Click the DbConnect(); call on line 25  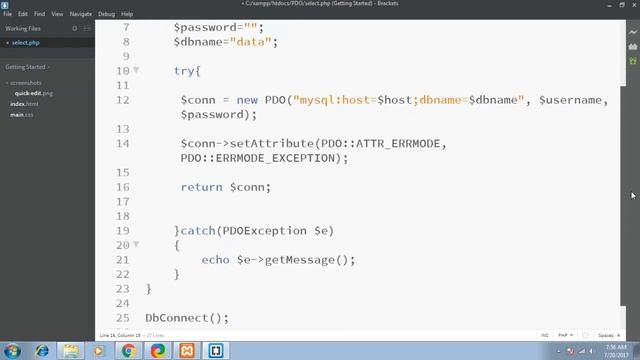click(x=187, y=318)
